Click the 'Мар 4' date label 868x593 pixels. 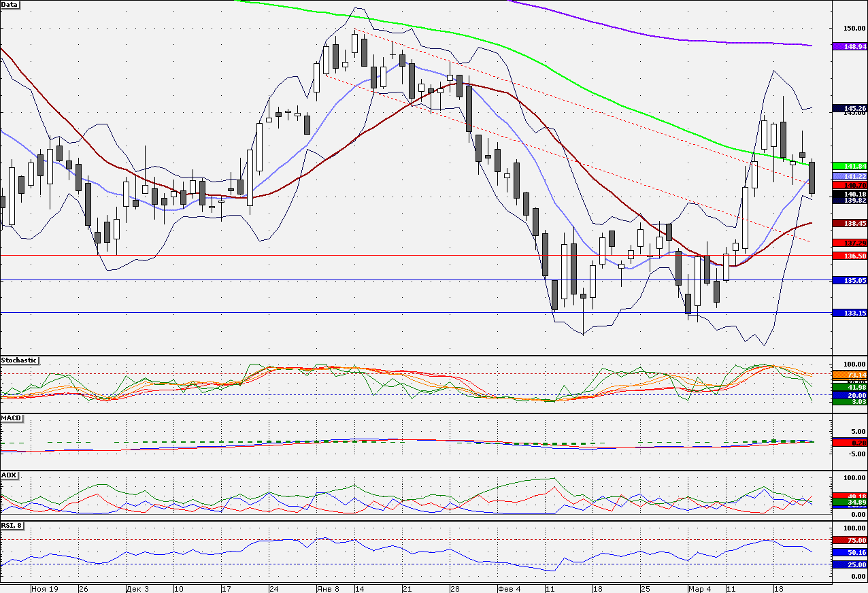(699, 589)
